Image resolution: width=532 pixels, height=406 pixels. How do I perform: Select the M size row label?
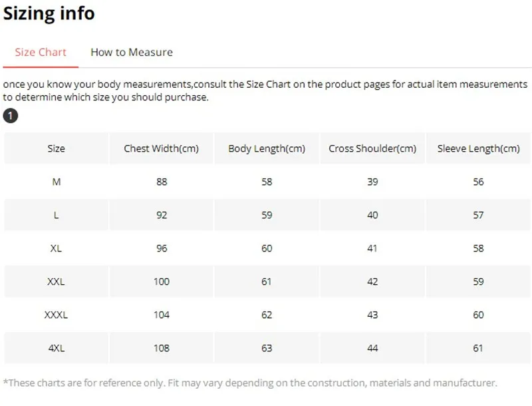pos(56,182)
